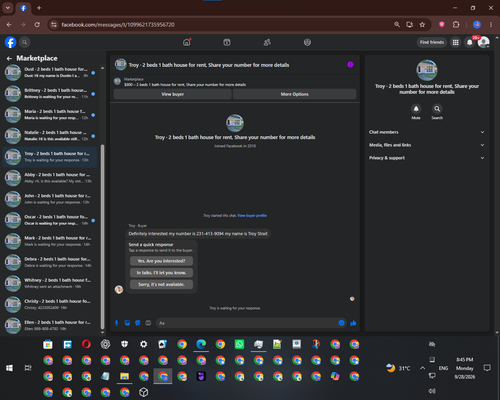Open the Windows Start menu
The width and height of the screenshot is (500, 400).
click(x=9, y=368)
